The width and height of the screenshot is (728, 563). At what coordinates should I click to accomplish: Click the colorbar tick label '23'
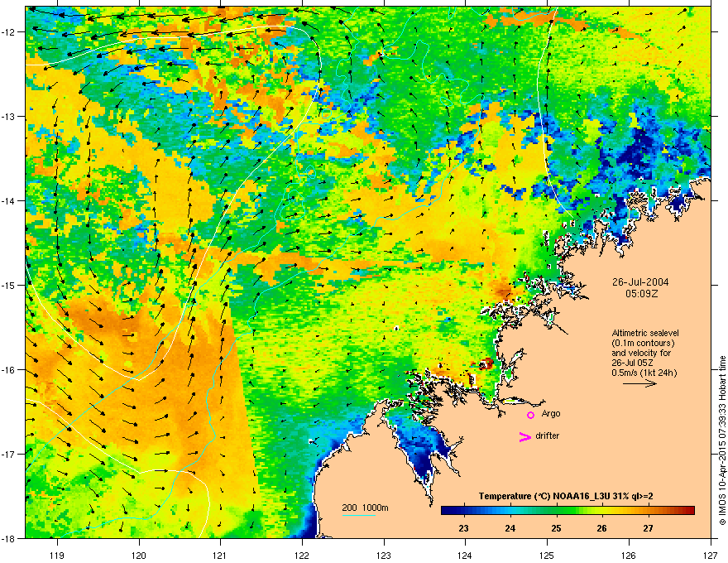tap(463, 528)
